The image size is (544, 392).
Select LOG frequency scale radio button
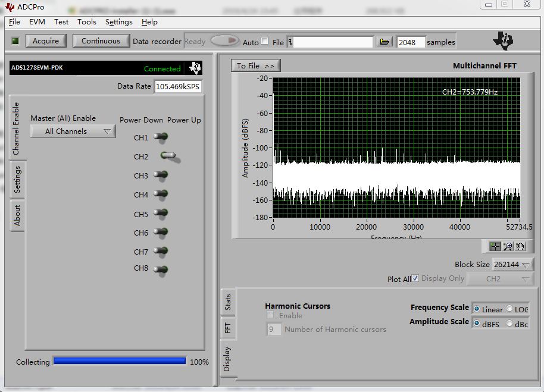(509, 309)
